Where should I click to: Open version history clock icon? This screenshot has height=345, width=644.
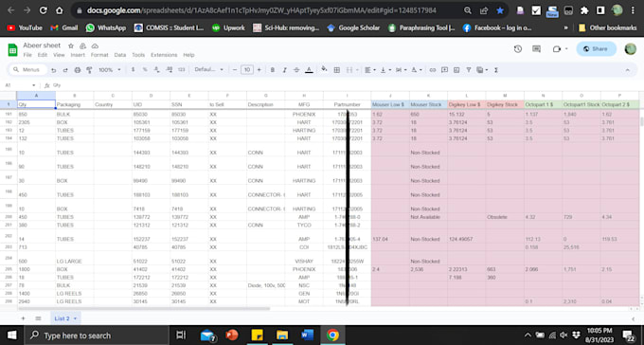click(518, 49)
